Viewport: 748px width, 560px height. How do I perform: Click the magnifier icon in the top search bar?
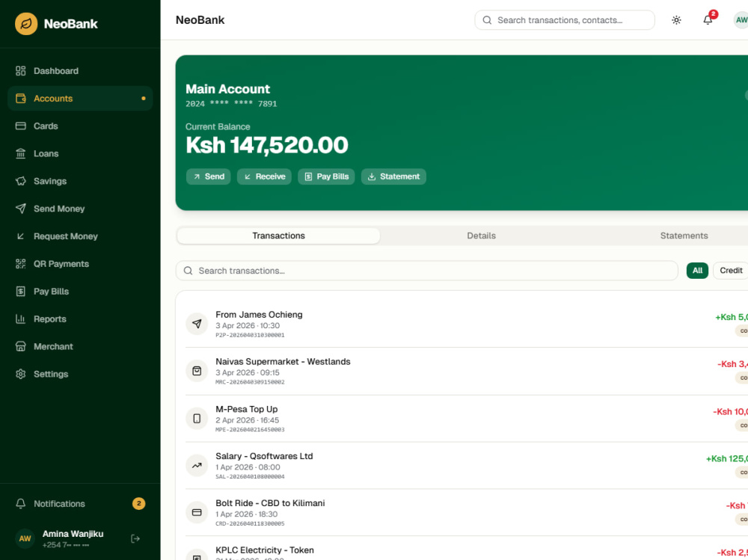click(487, 20)
